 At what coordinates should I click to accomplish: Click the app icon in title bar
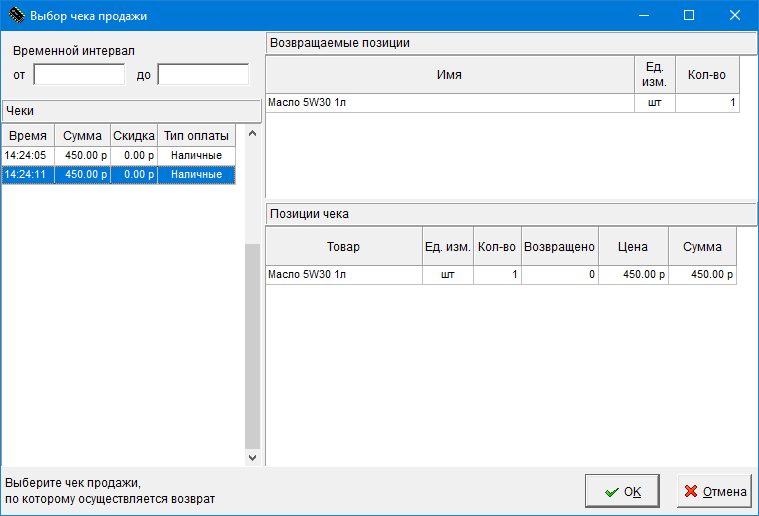pyautogui.click(x=17, y=15)
